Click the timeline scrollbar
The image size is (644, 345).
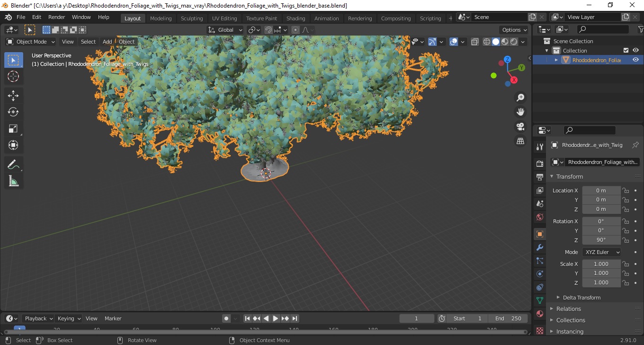click(x=265, y=332)
